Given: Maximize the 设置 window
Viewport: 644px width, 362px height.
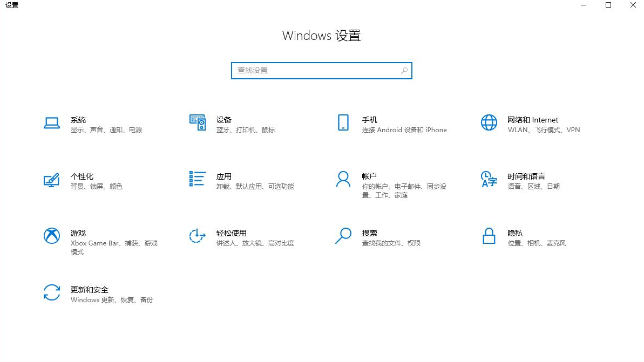Looking at the screenshot, I should pos(608,5).
